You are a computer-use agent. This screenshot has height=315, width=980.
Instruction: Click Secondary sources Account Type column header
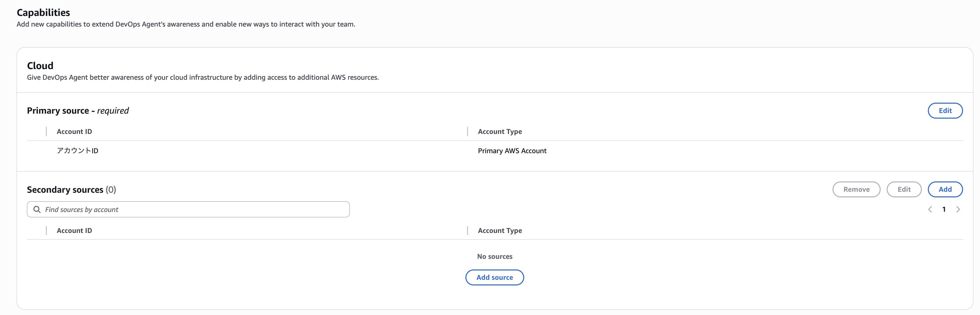tap(500, 231)
